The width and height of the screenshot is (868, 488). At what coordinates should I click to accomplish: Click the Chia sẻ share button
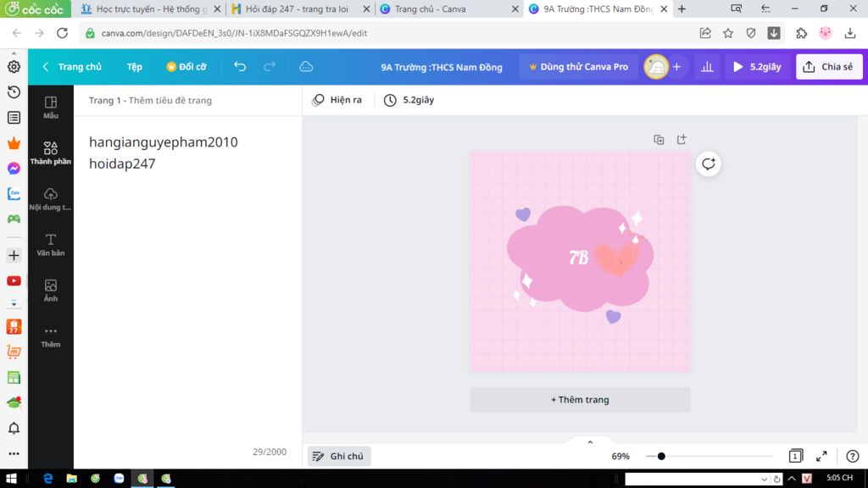point(829,67)
